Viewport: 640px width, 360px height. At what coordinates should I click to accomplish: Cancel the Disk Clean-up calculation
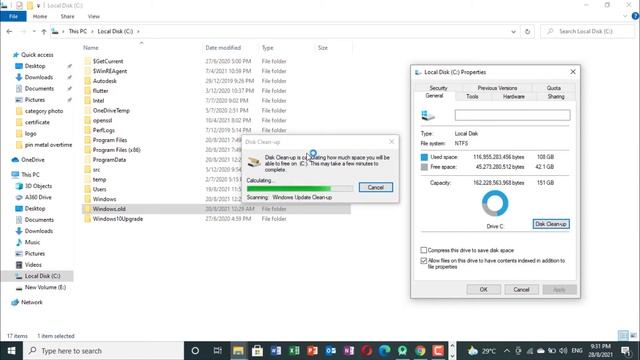[x=376, y=187]
